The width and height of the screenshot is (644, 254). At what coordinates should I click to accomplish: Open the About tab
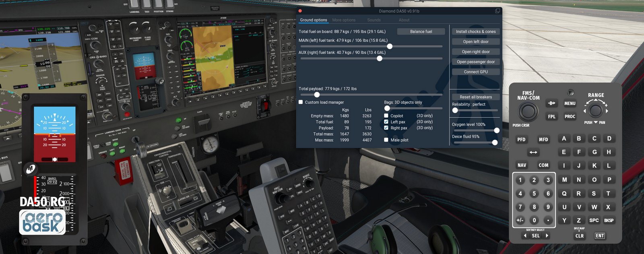coord(404,20)
